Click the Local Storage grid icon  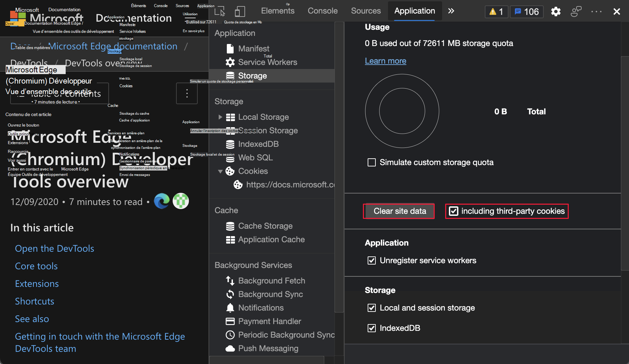pyautogui.click(x=231, y=117)
